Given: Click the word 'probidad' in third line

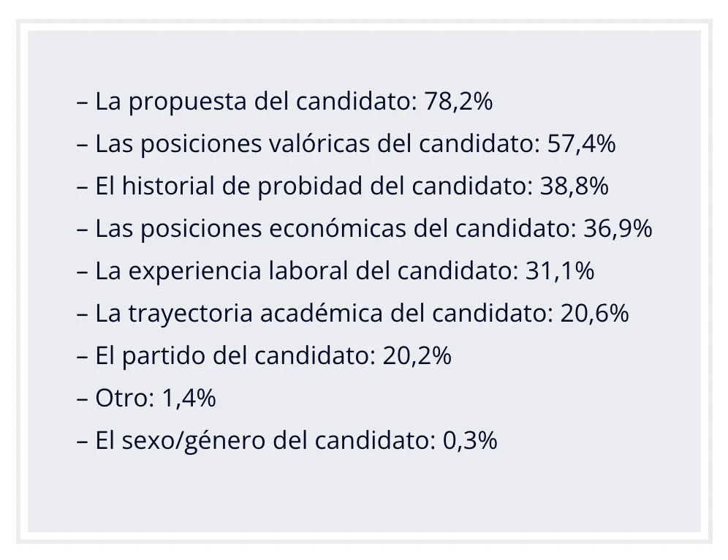Looking at the screenshot, I should click(x=310, y=187).
